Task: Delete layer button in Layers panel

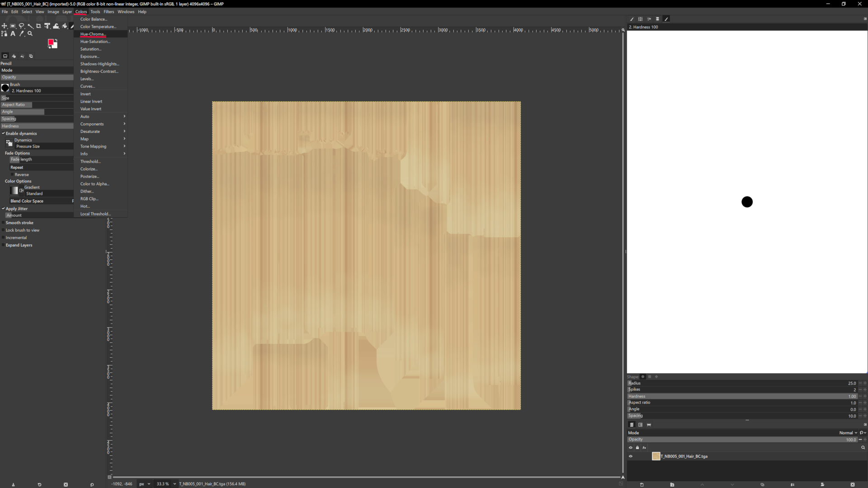Action: [x=853, y=485]
